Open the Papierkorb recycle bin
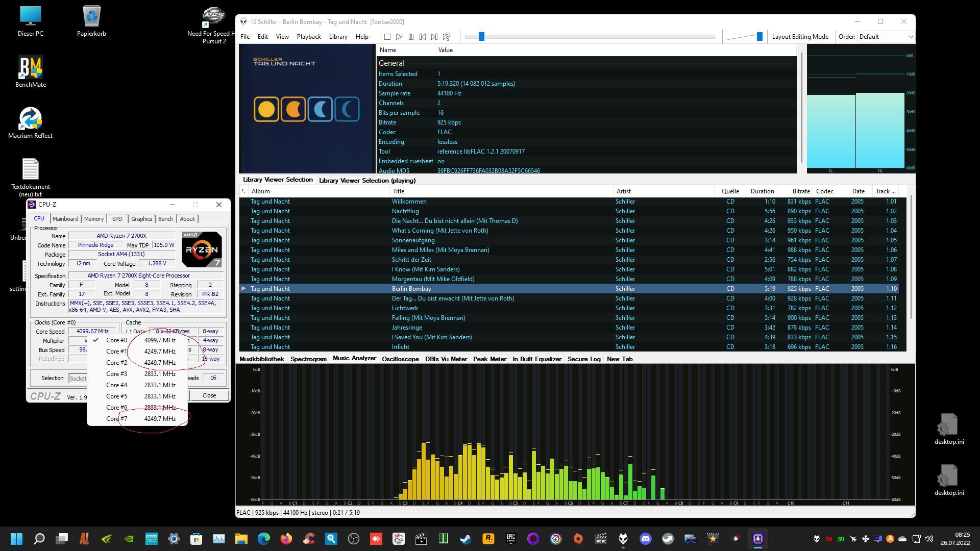The width and height of the screenshot is (980, 551). 91,22
